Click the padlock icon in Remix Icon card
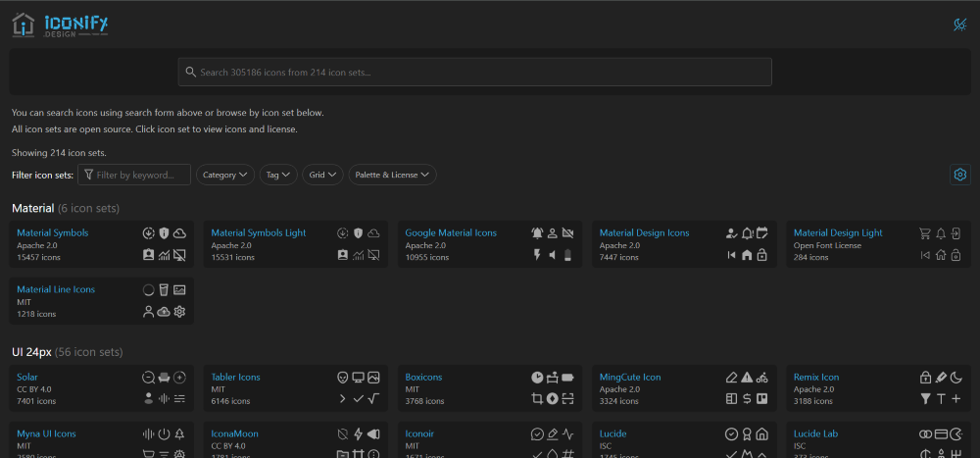This screenshot has height=458, width=980. (925, 378)
